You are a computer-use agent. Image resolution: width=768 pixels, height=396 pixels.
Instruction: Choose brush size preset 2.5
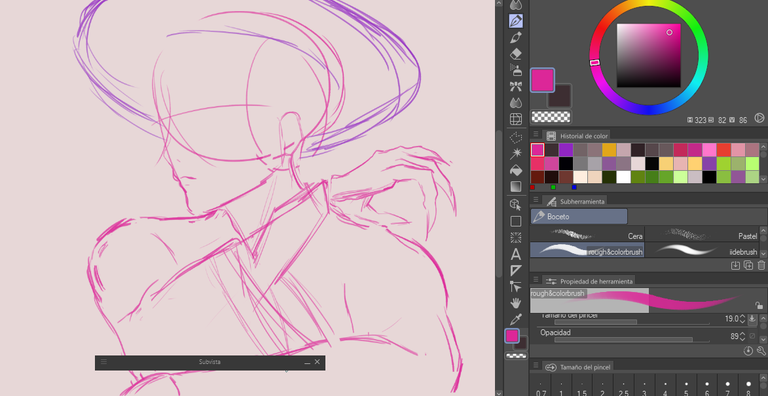pos(624,386)
